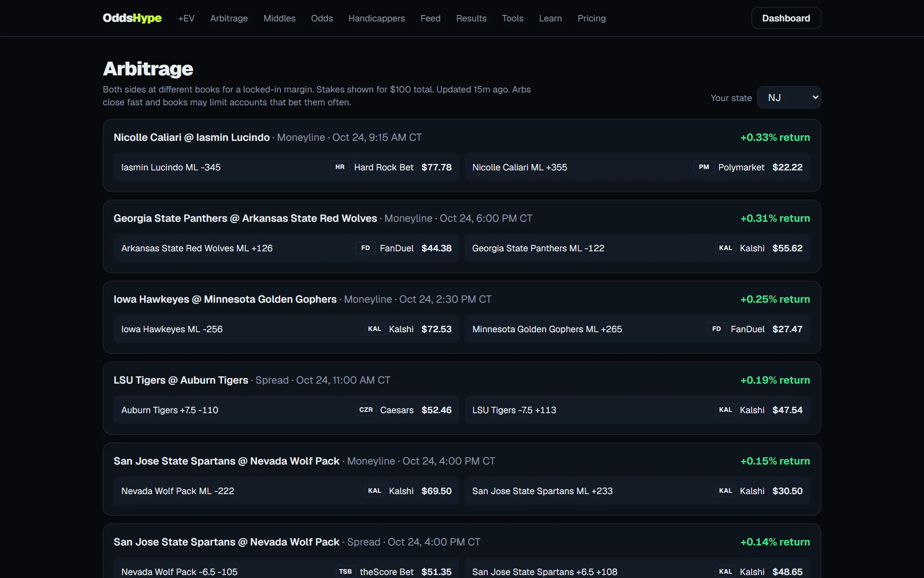Image resolution: width=924 pixels, height=578 pixels.
Task: Click the Dashboard button
Action: tap(786, 18)
